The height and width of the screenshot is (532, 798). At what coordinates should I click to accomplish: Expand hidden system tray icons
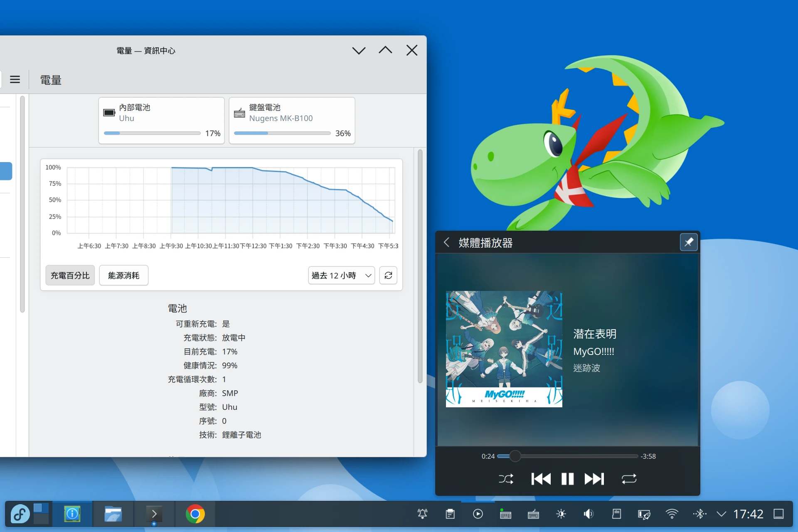[x=722, y=514]
